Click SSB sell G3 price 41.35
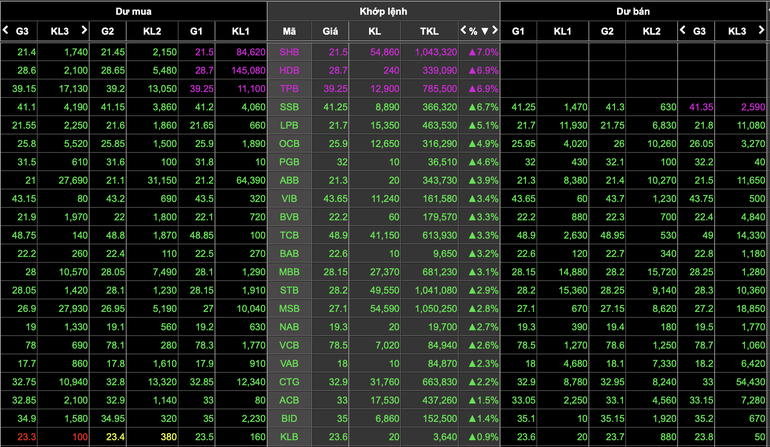770x447 pixels. 701,107
